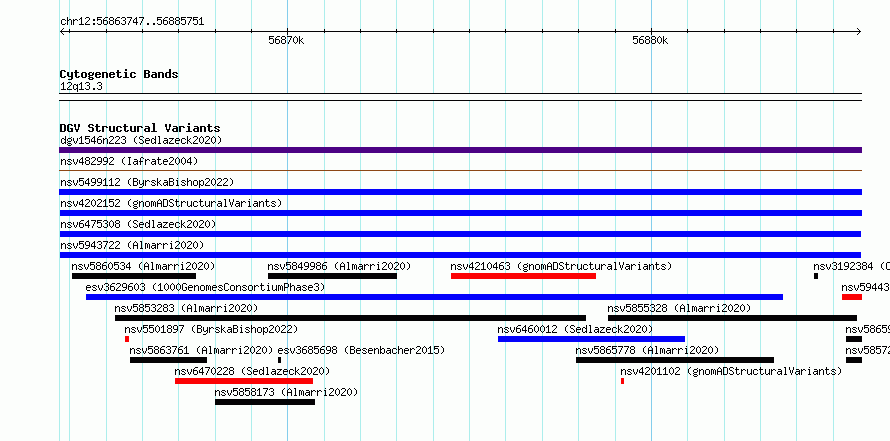
Task: Click the DGV Structural Variants track title
Action: [x=140, y=128]
